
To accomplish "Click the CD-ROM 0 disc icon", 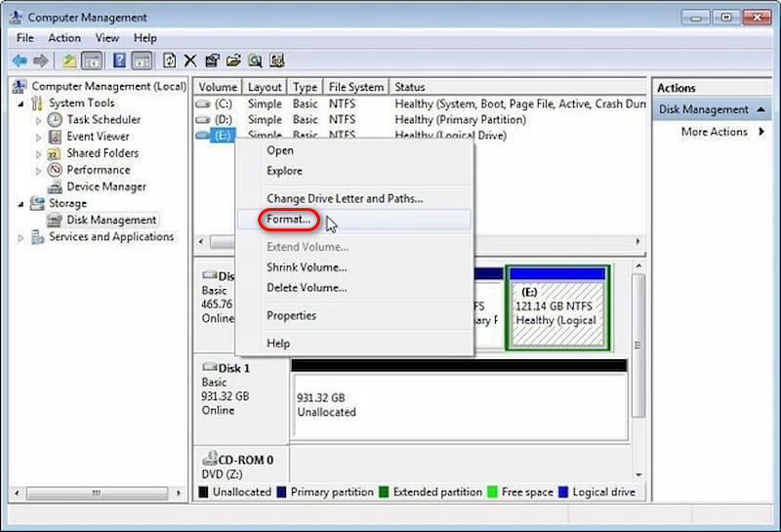I will click(x=210, y=458).
